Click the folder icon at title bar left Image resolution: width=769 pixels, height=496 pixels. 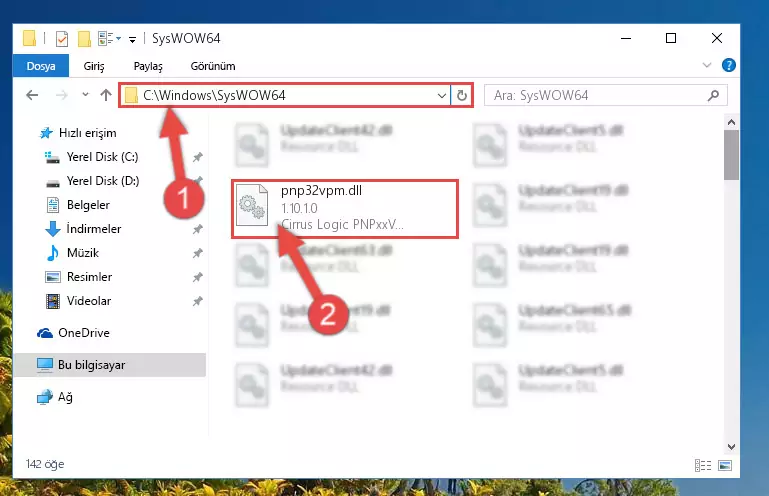[29, 38]
